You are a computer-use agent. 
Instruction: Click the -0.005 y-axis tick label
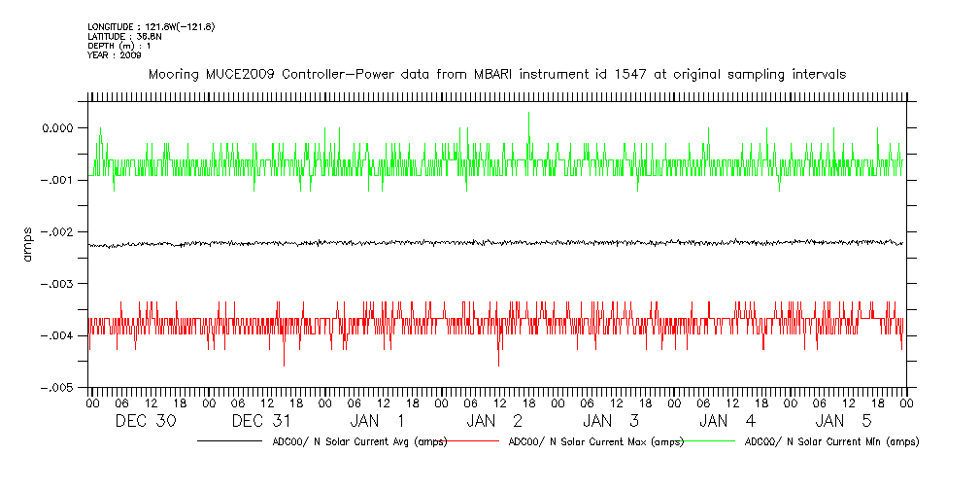click(52, 387)
